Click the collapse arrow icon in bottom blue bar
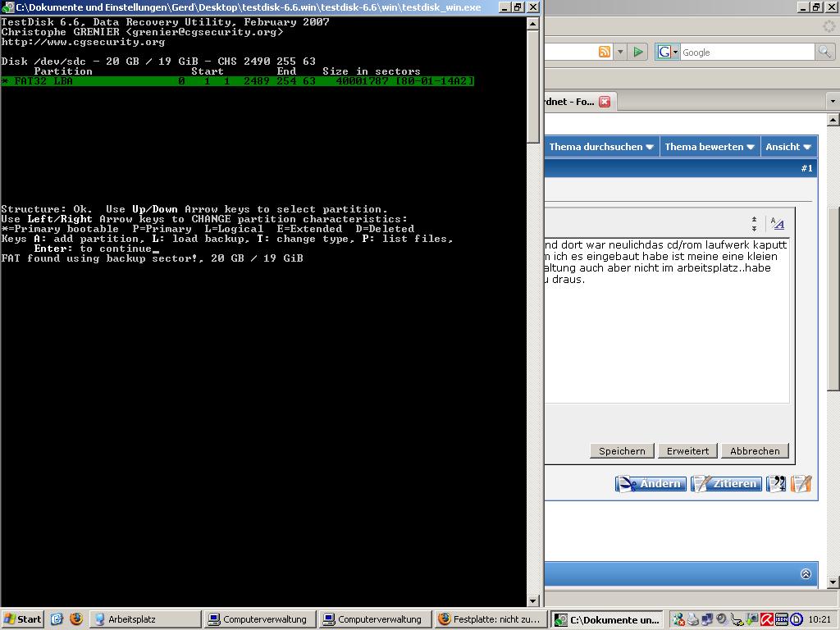This screenshot has height=630, width=840. (x=806, y=573)
